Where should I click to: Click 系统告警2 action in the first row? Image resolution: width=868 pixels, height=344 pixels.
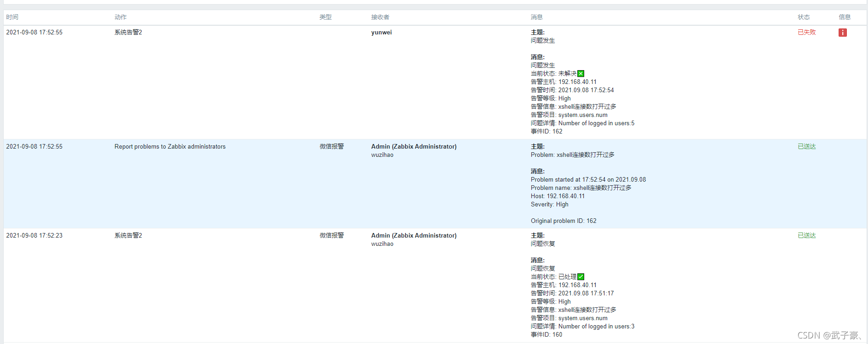128,32
